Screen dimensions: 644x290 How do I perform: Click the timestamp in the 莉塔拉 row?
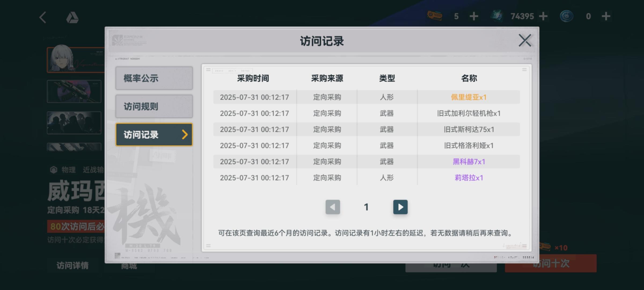tap(254, 178)
